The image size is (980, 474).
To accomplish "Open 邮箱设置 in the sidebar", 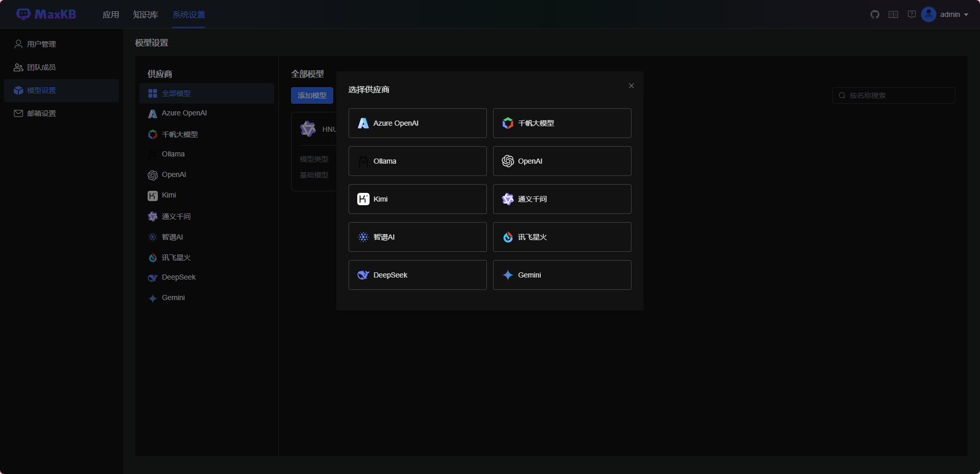I will pos(42,113).
